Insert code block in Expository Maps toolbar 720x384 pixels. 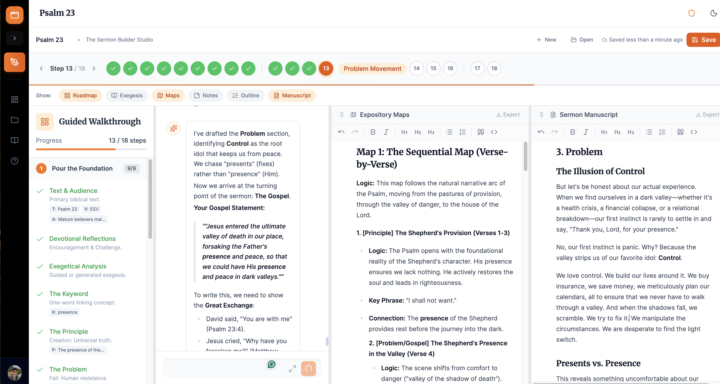pos(494,132)
